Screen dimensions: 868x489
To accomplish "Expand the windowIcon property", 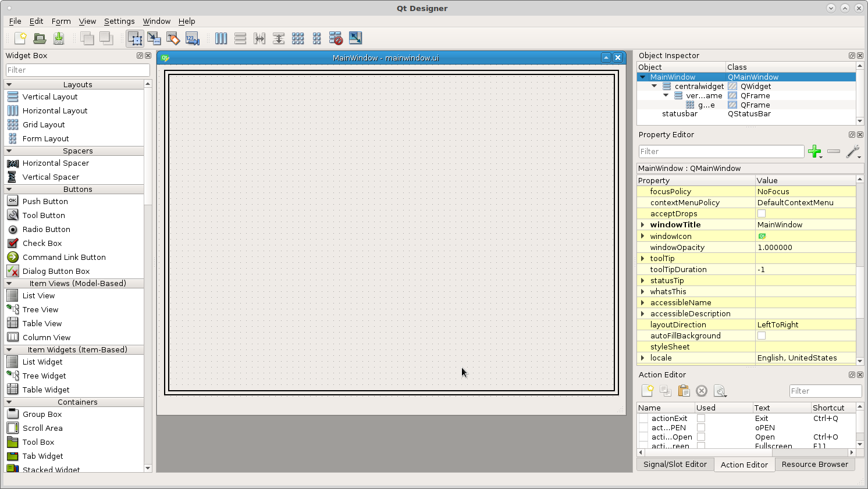I will (x=643, y=236).
